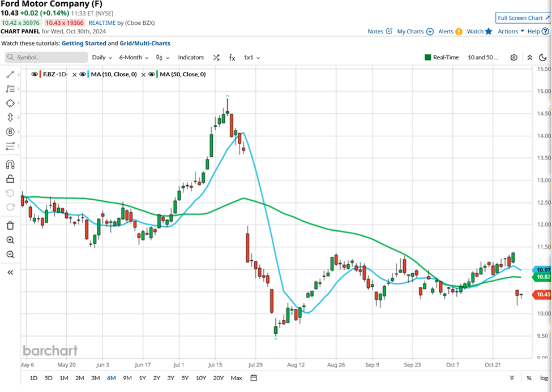The height and width of the screenshot is (392, 552).
Task: Click the Full Screen Chart button
Action: click(522, 18)
